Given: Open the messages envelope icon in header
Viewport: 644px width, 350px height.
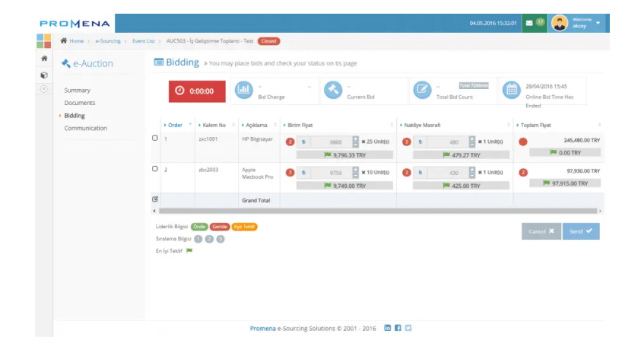Looking at the screenshot, I should (529, 23).
